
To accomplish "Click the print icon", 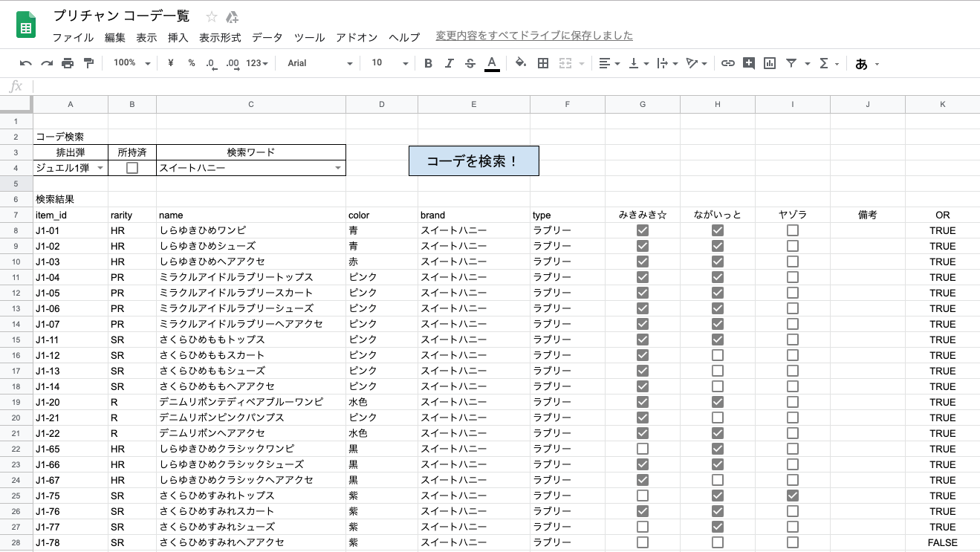I will point(68,64).
